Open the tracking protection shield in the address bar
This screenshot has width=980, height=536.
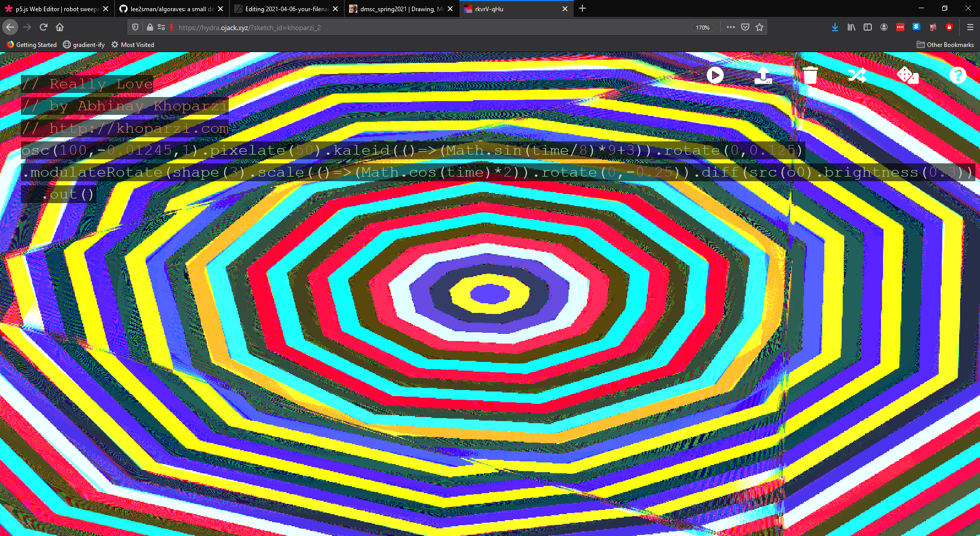click(x=135, y=28)
